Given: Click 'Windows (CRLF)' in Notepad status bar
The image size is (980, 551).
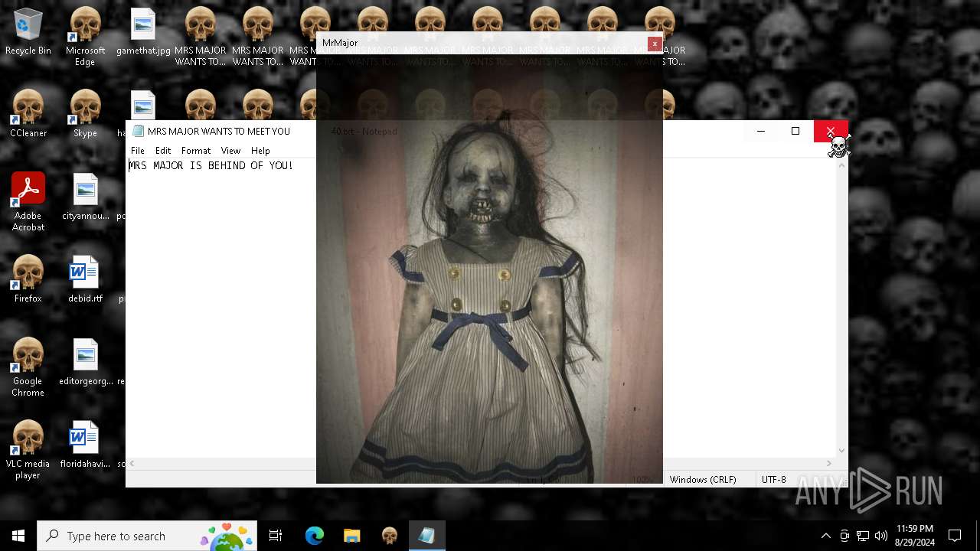Looking at the screenshot, I should coord(703,480).
